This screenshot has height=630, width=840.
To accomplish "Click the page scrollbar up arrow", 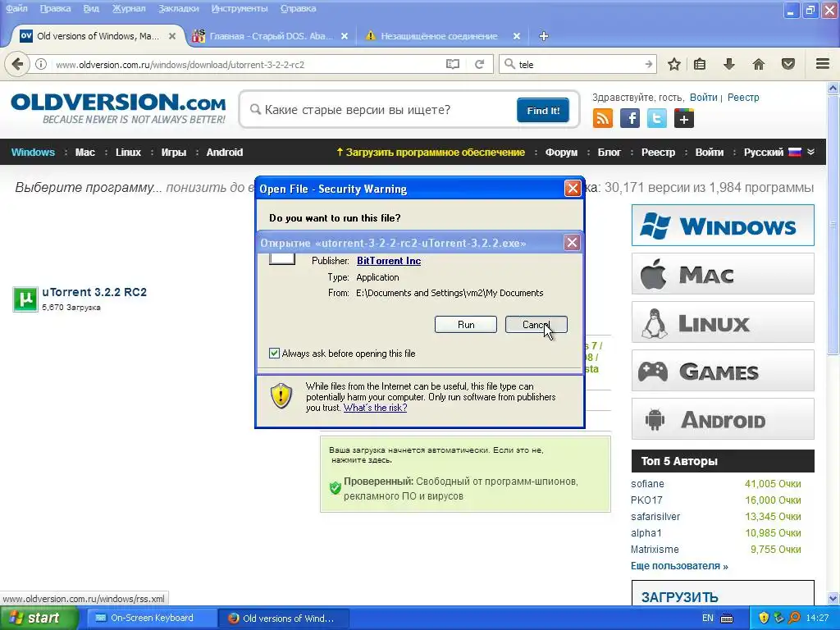I will 833,88.
